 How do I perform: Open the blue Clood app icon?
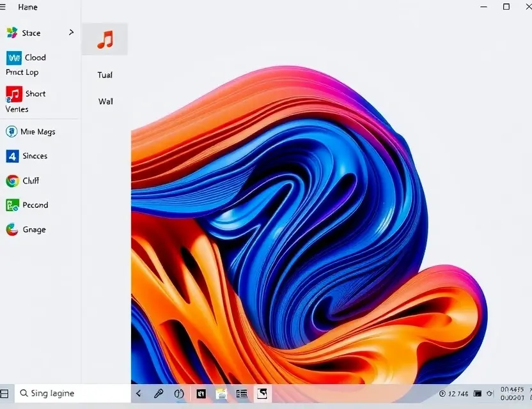14,58
